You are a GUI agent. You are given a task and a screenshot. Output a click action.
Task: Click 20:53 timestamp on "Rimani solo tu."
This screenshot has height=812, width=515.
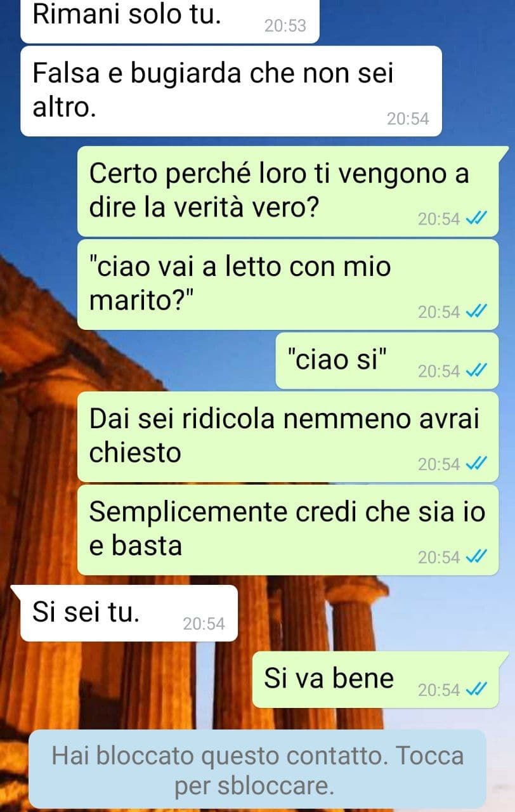[285, 26]
